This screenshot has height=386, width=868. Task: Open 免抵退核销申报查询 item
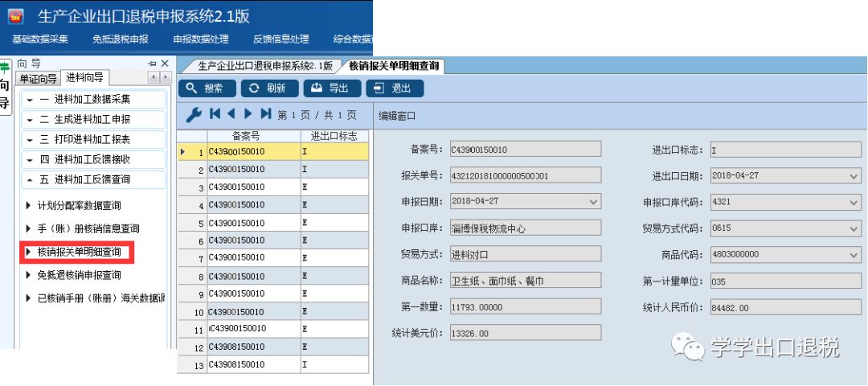tap(79, 275)
